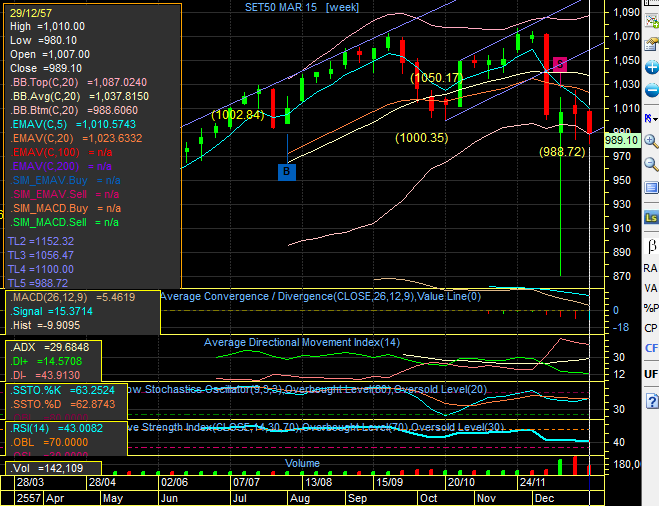This screenshot has height=506, width=659.
Task: Click the .ADX =29.6848 value
Action: pos(50,348)
